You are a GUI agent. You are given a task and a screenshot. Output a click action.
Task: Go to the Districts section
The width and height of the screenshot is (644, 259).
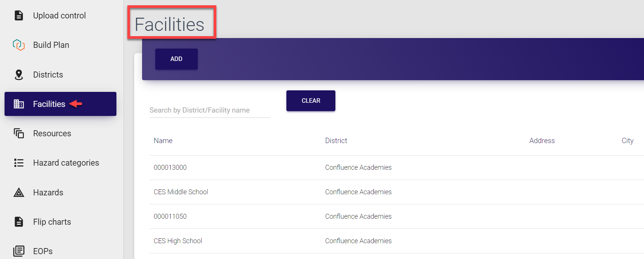pyautogui.click(x=48, y=75)
